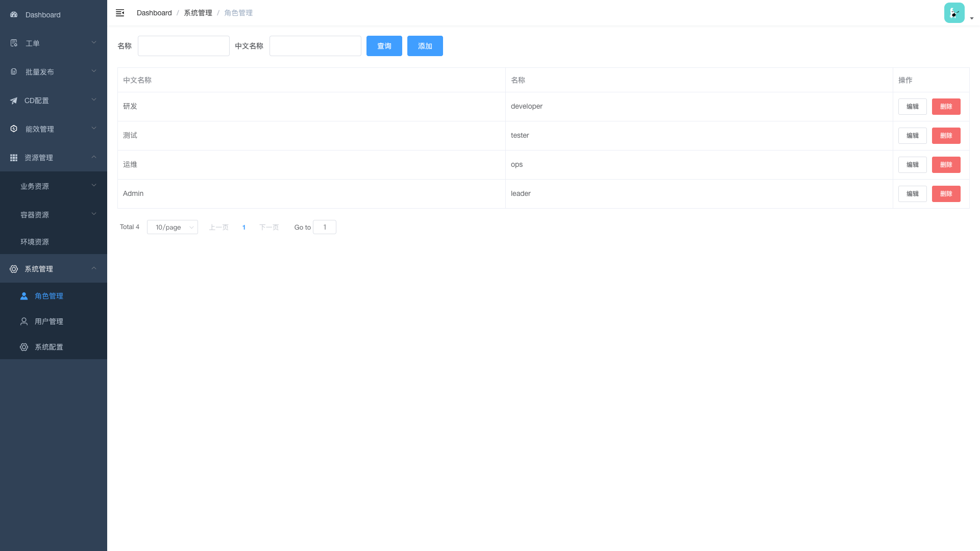Click the 查询 search button
Image resolution: width=980 pixels, height=551 pixels.
(384, 46)
